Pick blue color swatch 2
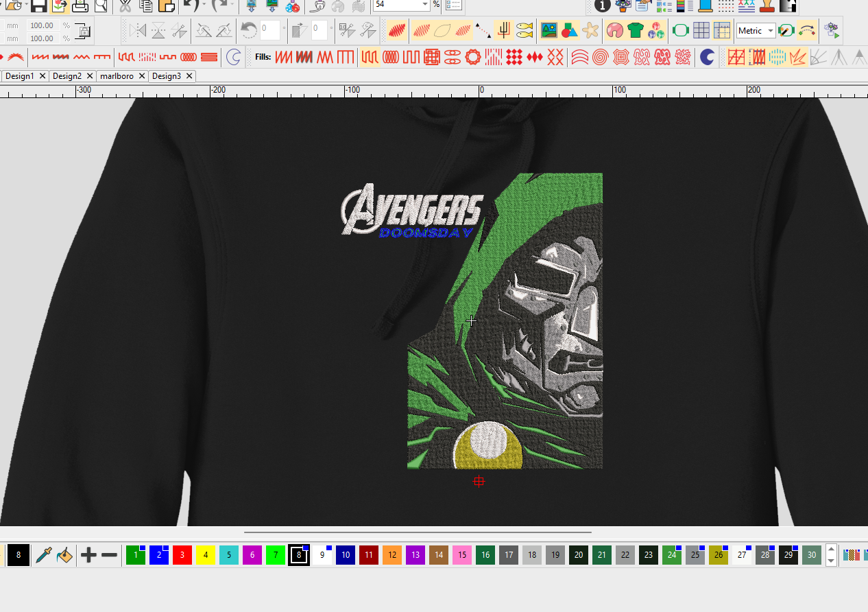This screenshot has width=868, height=612. pyautogui.click(x=158, y=555)
